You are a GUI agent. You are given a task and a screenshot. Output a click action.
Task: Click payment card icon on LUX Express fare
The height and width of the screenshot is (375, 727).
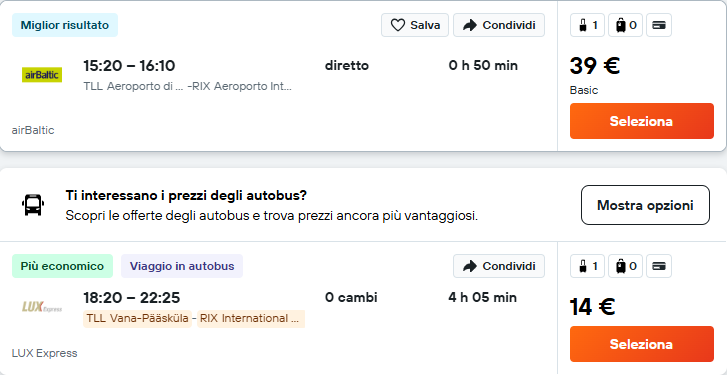tap(659, 266)
